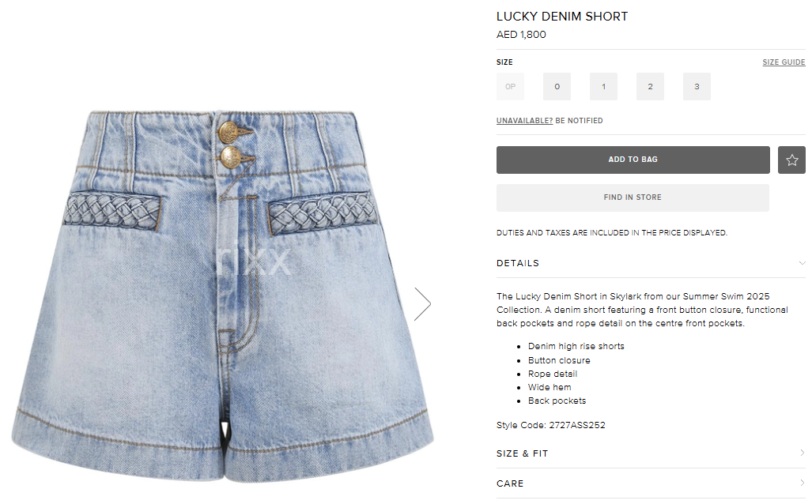Select the unavailable 0P size option
The image size is (812, 504).
[510, 86]
